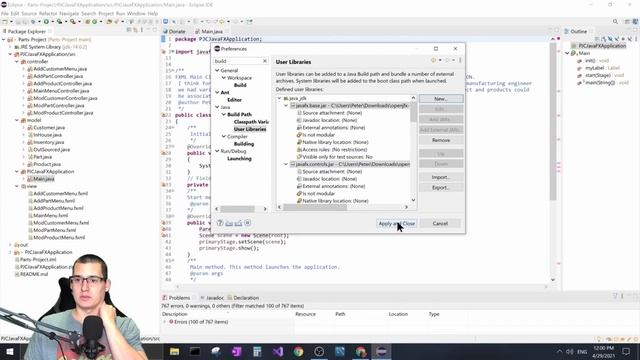Toggle Hide Local Types in Outline toolbar
The width and height of the screenshot is (640, 360).
[x=630, y=39]
